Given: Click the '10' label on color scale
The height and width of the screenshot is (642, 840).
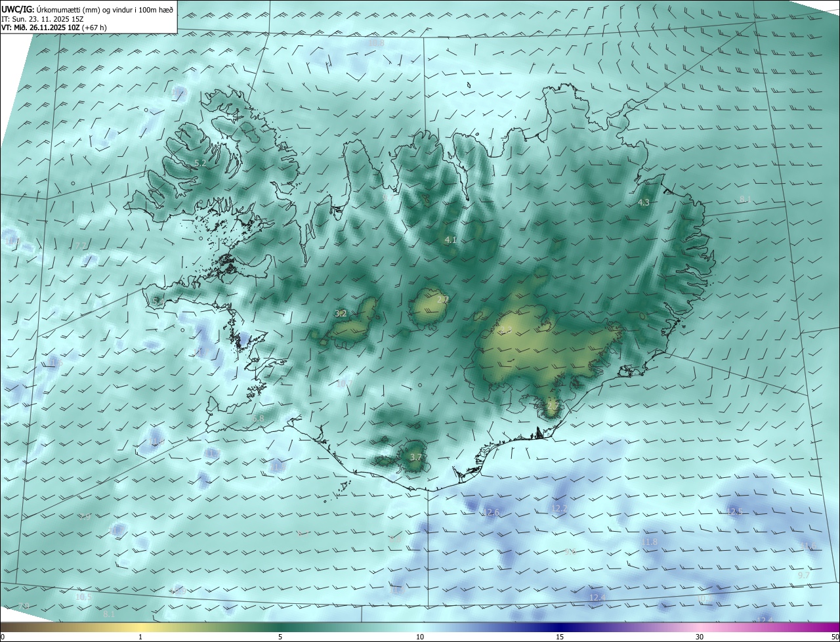Looking at the screenshot, I should 420,637.
